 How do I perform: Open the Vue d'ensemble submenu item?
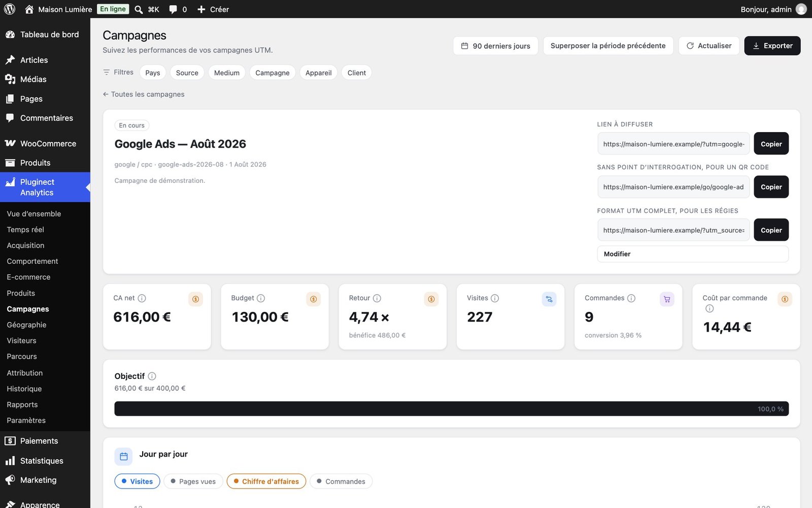coord(34,214)
